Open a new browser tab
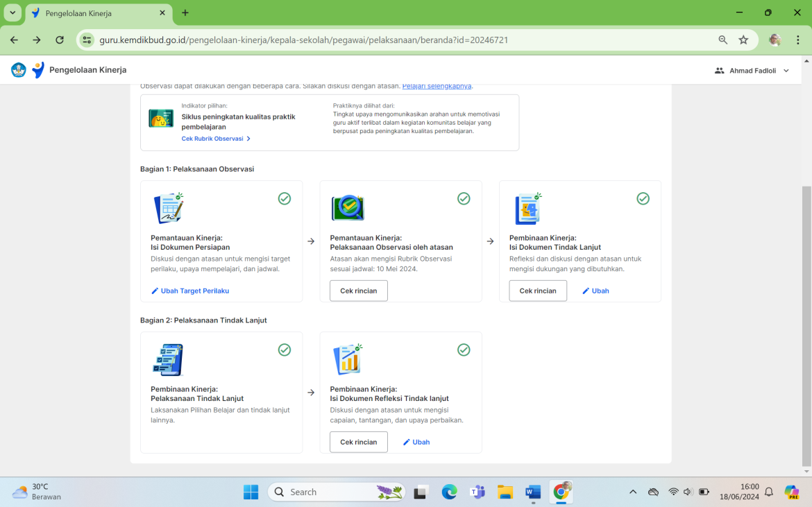Viewport: 812px width, 507px height. [x=185, y=13]
